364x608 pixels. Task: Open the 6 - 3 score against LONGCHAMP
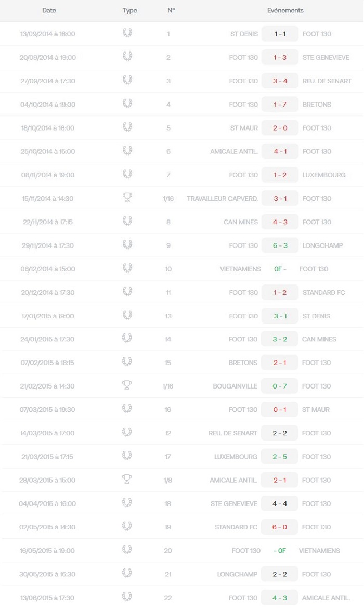click(280, 245)
